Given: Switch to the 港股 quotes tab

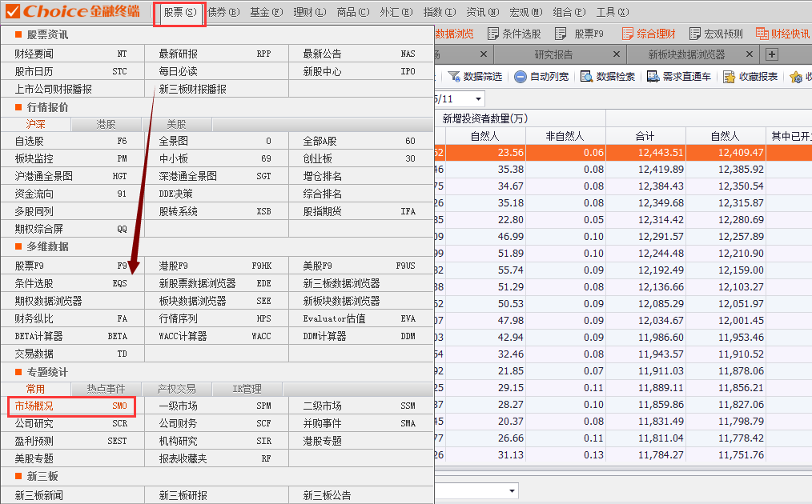Looking at the screenshot, I should pyautogui.click(x=107, y=124).
